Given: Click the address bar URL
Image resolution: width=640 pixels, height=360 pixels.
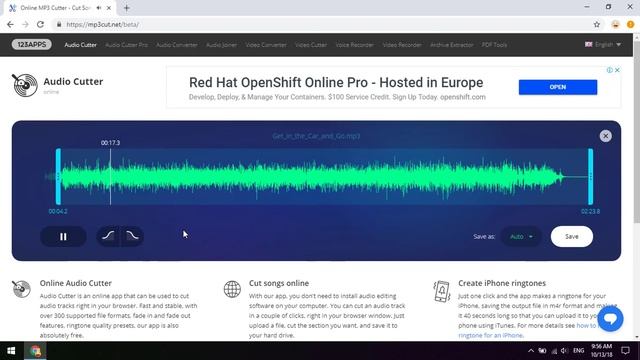Looking at the screenshot, I should (x=102, y=24).
